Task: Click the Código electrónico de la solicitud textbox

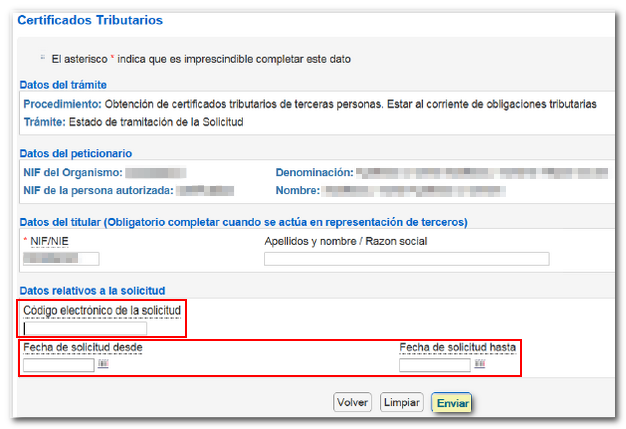Action: pos(85,329)
